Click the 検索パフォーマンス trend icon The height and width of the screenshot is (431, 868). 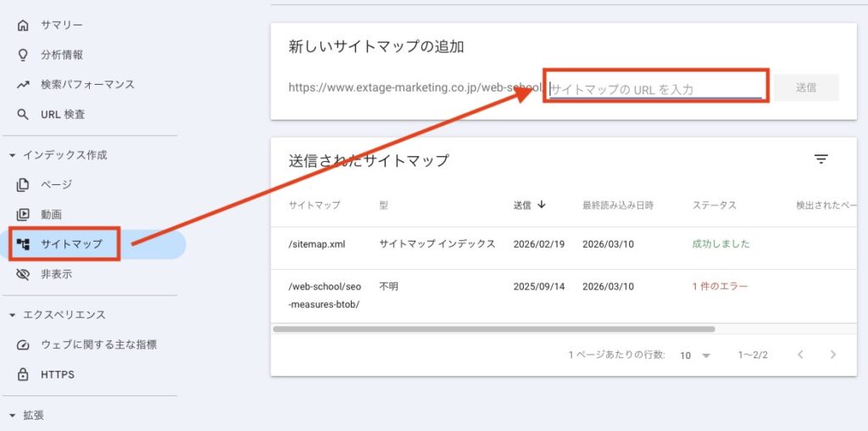click(x=23, y=85)
